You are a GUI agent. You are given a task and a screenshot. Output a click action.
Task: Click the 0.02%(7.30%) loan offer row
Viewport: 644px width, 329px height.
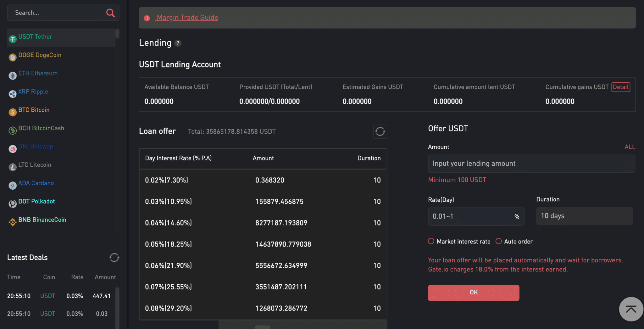click(x=263, y=180)
